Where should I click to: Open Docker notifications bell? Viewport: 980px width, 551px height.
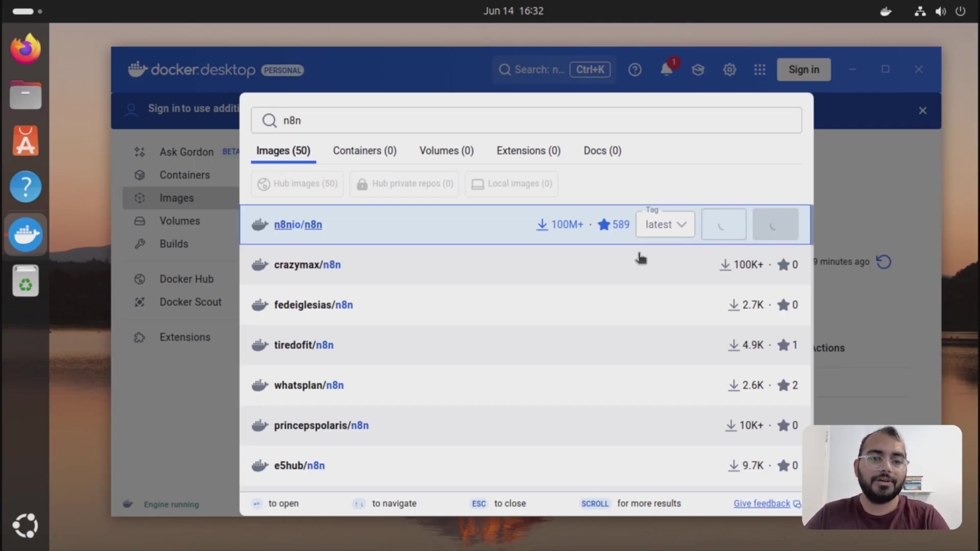click(x=667, y=69)
